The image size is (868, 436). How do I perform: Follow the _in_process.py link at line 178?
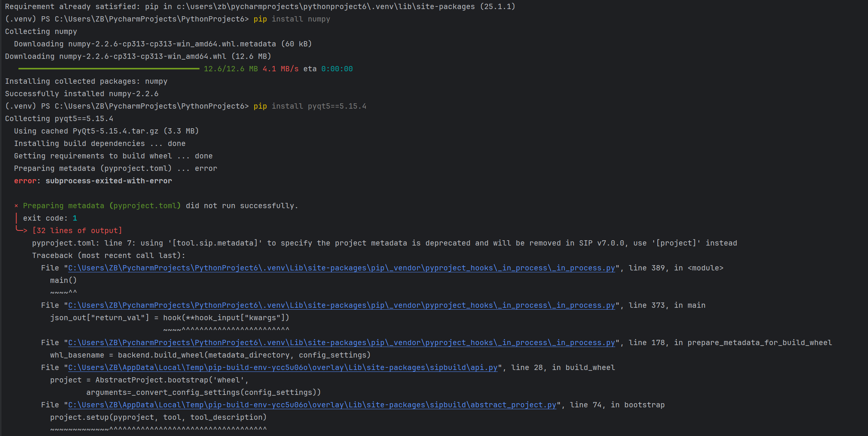point(341,342)
